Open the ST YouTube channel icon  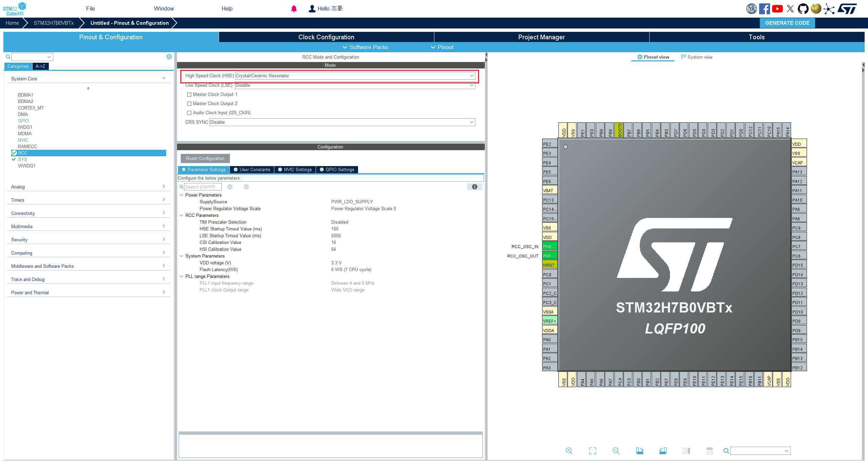point(777,8)
